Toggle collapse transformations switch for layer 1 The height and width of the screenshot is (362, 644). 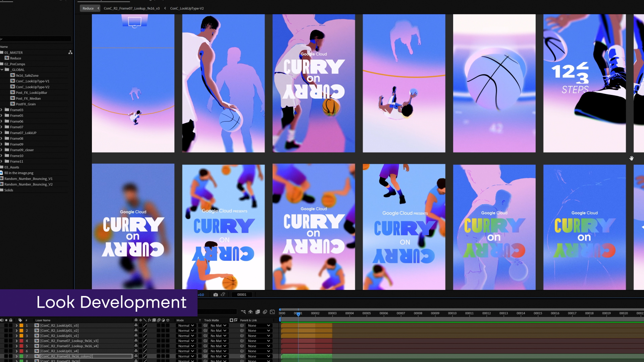tap(141, 325)
